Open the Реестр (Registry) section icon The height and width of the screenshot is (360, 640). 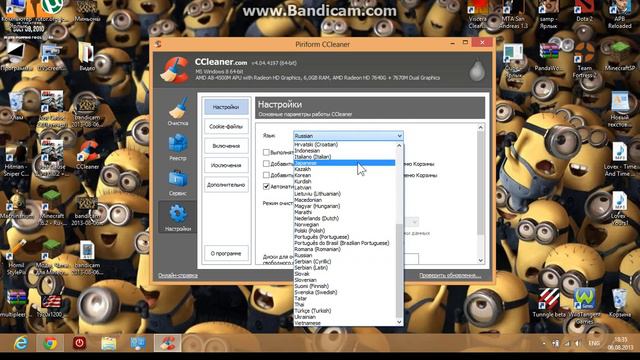178,144
